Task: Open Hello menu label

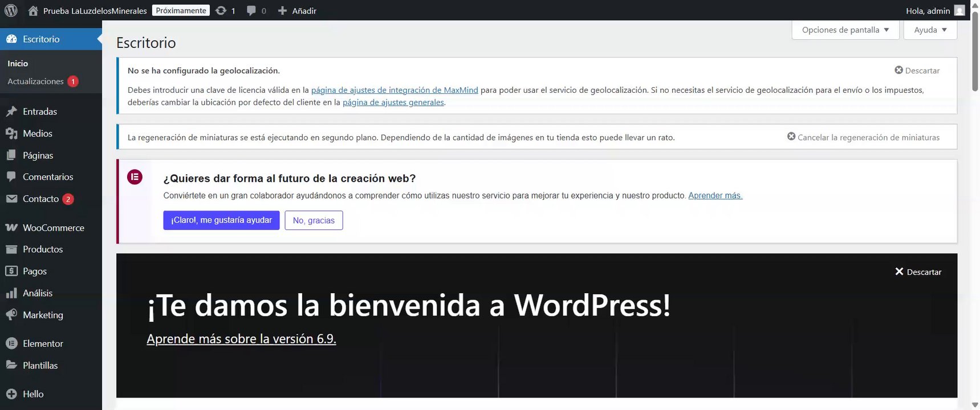Action: (33, 393)
